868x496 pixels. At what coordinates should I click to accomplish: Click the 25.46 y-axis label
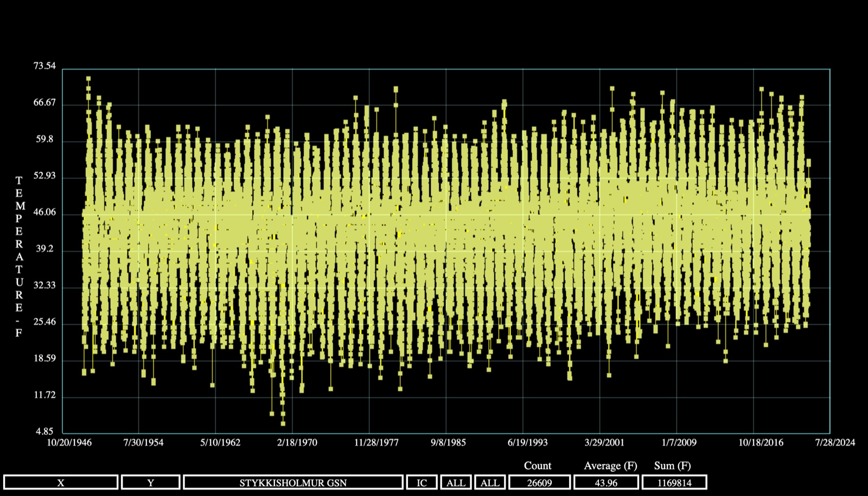44,322
